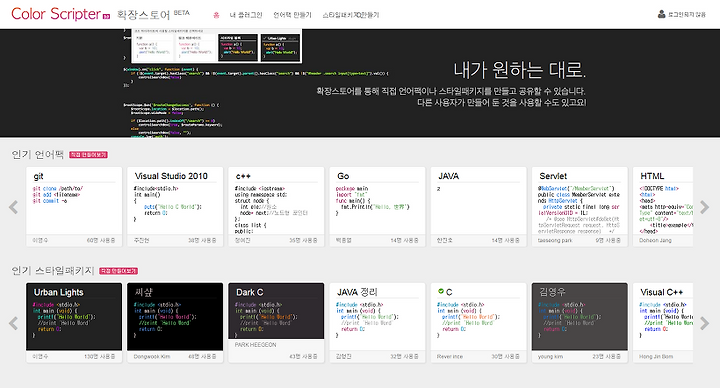The width and height of the screenshot is (720, 388).
Task: Click author Rever ince on C card
Action: point(450,356)
